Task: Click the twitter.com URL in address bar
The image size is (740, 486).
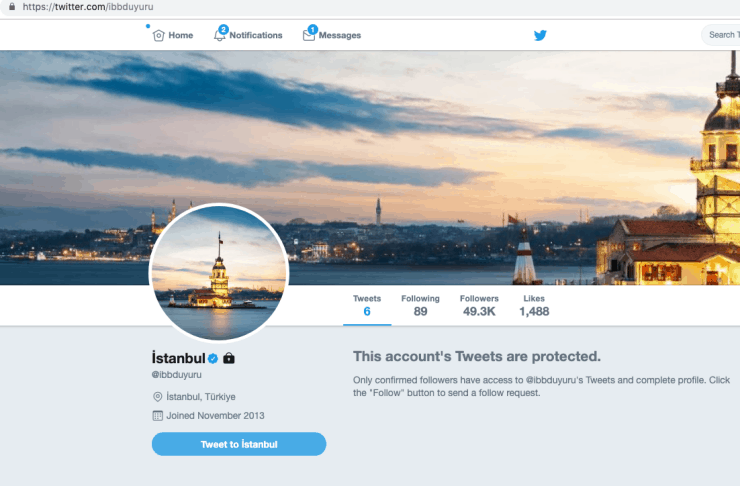Action: coord(88,7)
